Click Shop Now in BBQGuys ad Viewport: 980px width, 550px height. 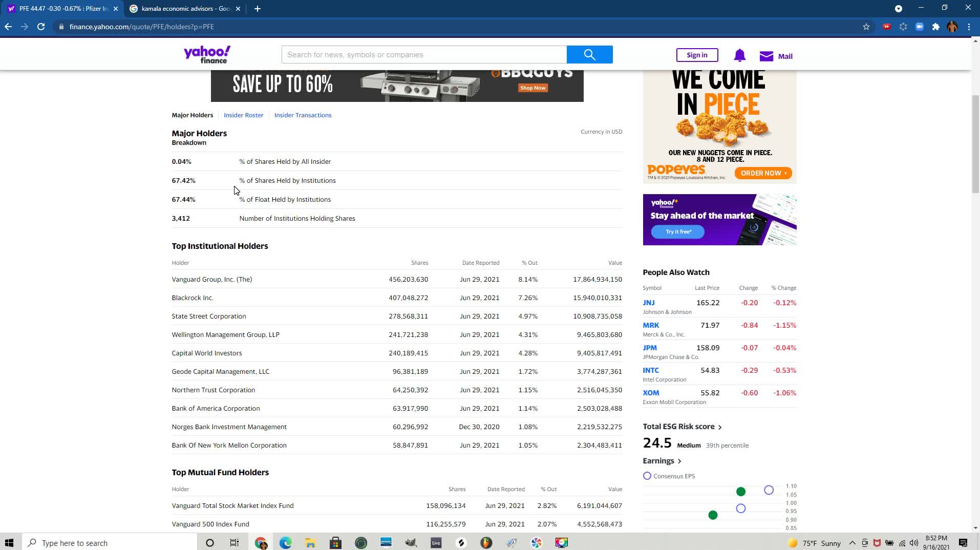tap(532, 88)
